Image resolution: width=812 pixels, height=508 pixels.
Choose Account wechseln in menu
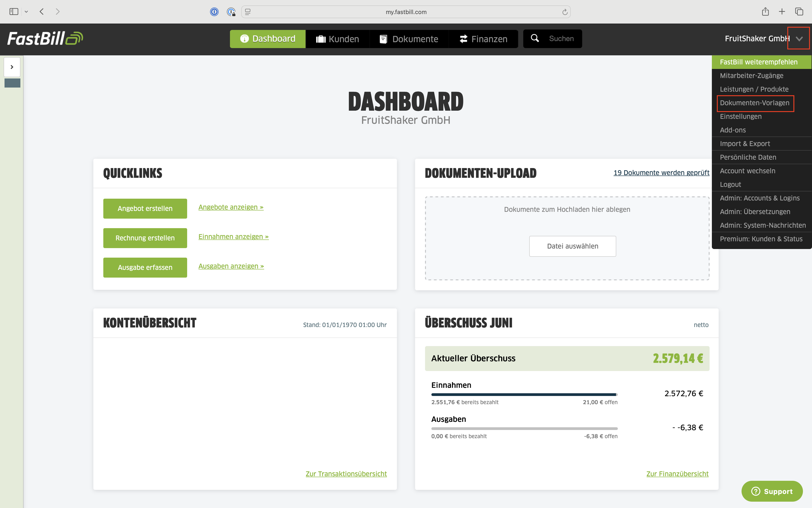click(x=762, y=171)
